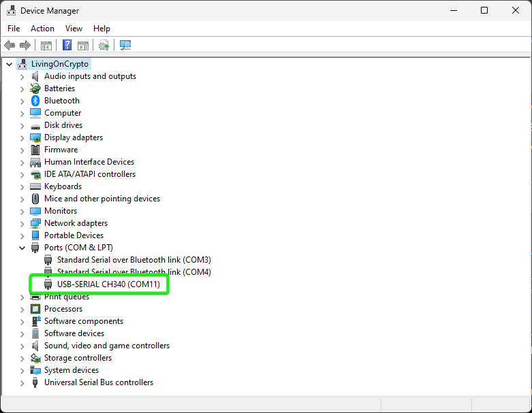Maximize the Device Manager window
Image resolution: width=532 pixels, height=413 pixels.
[x=484, y=10]
